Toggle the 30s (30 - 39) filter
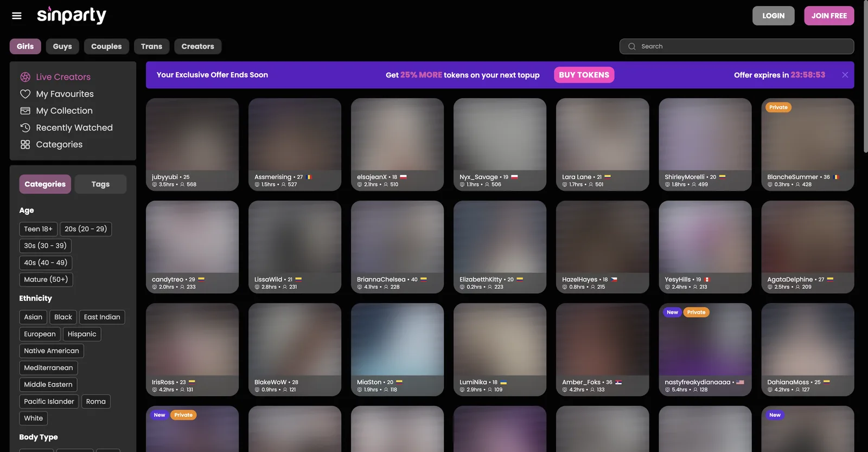 45,246
